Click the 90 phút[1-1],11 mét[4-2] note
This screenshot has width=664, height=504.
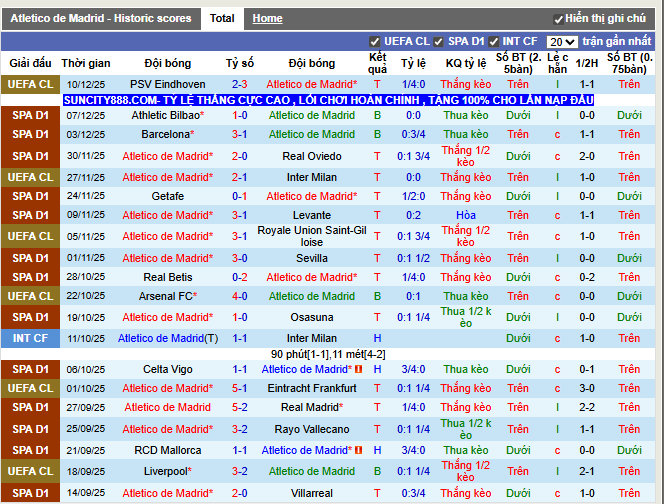(x=328, y=354)
